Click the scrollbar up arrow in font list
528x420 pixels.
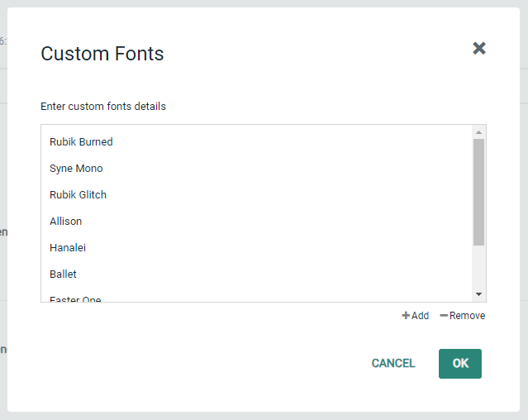pyautogui.click(x=478, y=131)
